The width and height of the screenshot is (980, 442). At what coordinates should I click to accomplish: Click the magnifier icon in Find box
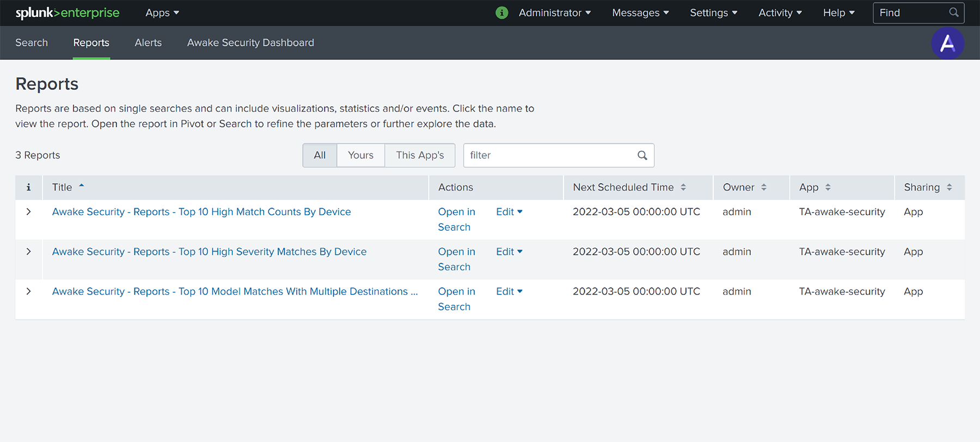954,13
